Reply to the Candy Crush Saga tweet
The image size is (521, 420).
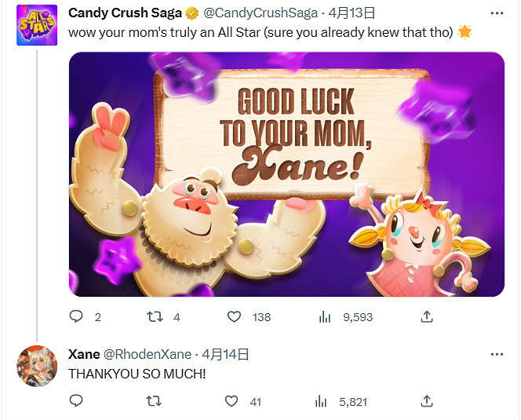[x=77, y=317]
